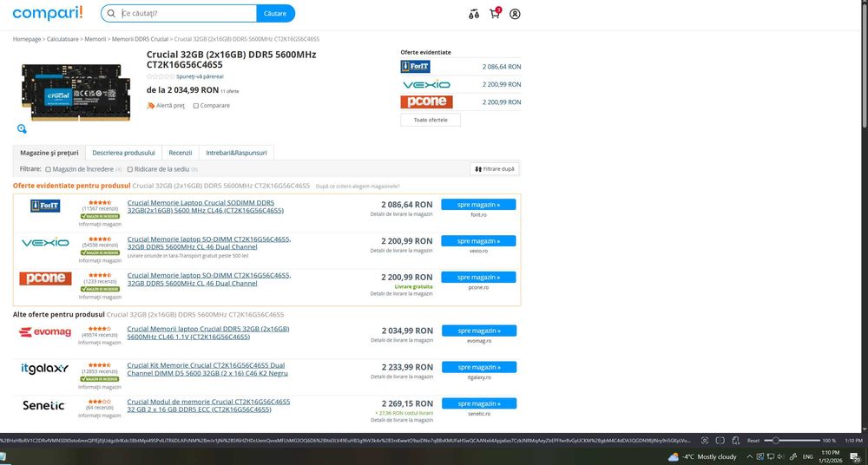Image resolution: width=868 pixels, height=465 pixels.
Task: Open the notification center icon
Action: 857,456
